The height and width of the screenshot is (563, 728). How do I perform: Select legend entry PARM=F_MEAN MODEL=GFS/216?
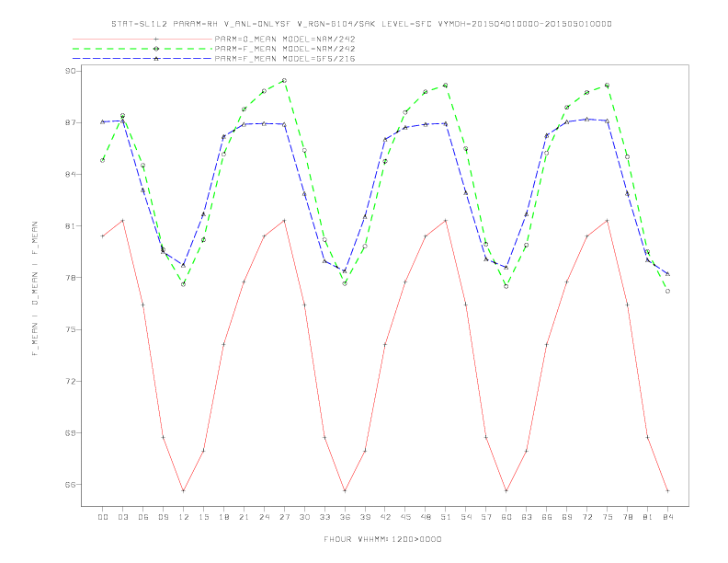(285, 59)
